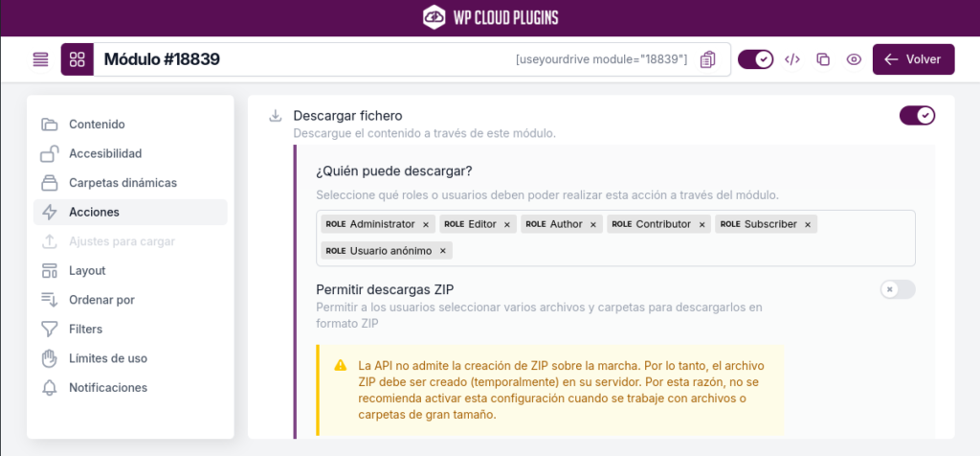Remove the Contributor role tag
Screen dimensions: 980x456
coord(702,224)
